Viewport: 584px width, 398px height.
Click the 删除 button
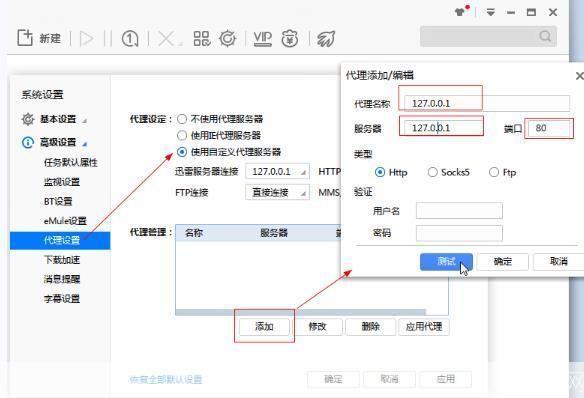(371, 327)
